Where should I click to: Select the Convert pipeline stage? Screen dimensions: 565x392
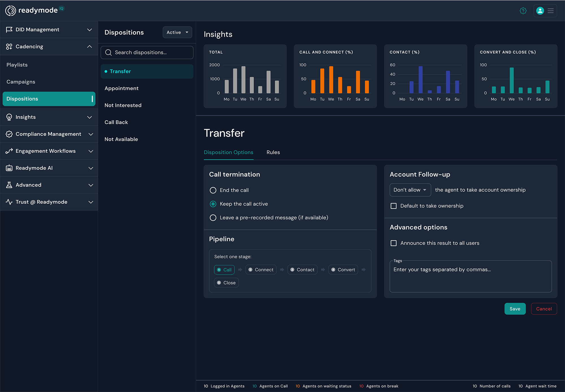[343, 270]
